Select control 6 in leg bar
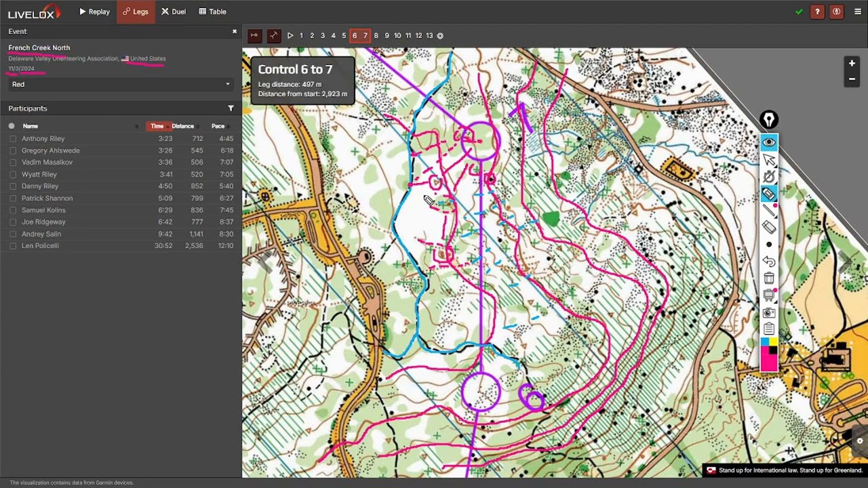The width and height of the screenshot is (868, 488). point(354,36)
